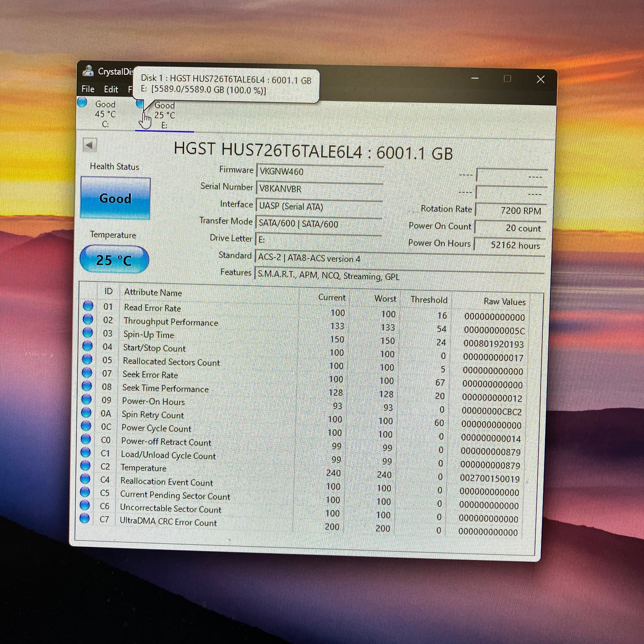The image size is (644, 644).
Task: Select the Read Error Rate attribute name
Action: (152, 308)
